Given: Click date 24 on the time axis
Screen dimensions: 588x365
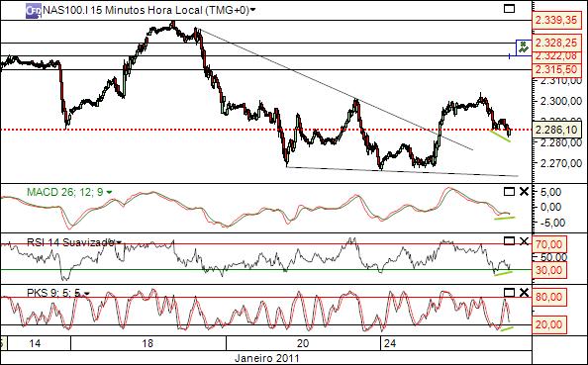Looking at the screenshot, I should tap(390, 343).
